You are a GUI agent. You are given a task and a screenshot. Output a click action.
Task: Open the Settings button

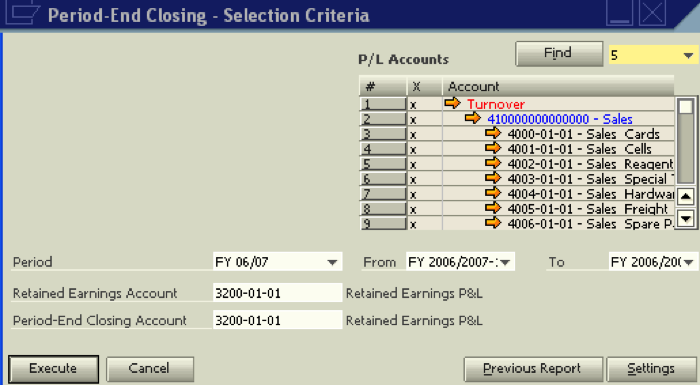pos(651,368)
